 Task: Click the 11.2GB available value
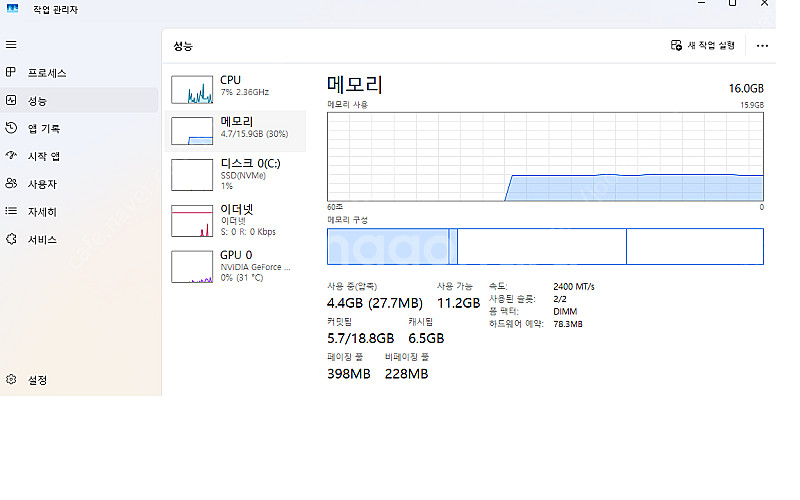tap(458, 303)
